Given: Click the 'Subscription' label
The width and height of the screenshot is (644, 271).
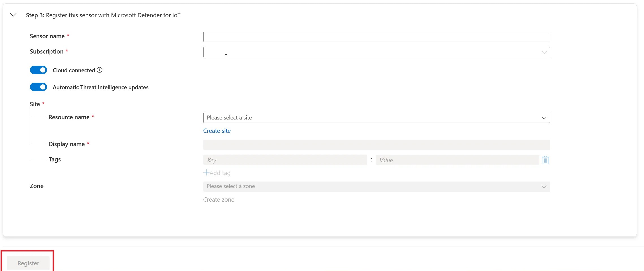Looking at the screenshot, I should 47,52.
